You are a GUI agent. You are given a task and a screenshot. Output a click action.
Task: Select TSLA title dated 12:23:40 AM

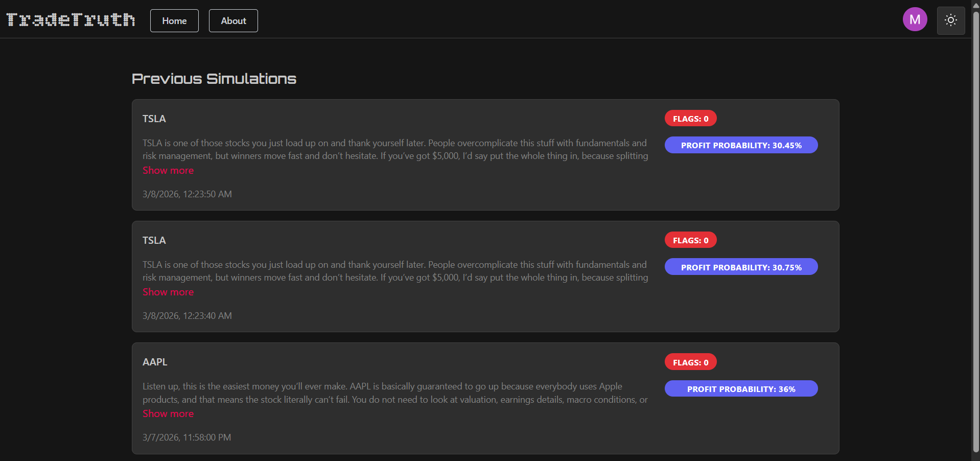(154, 240)
